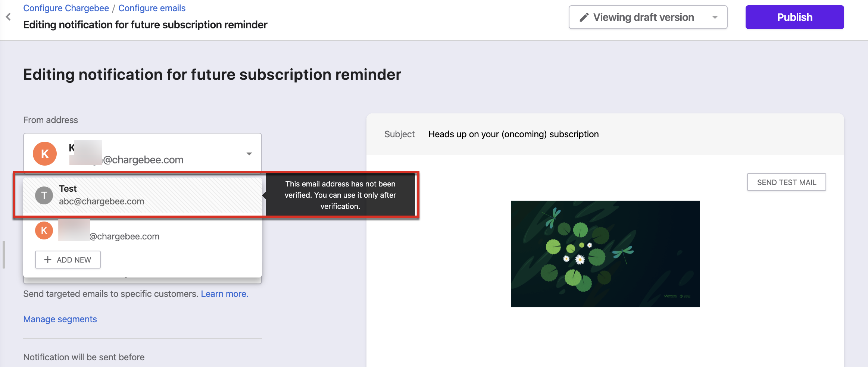Open the Configure emails breadcrumb link

tap(152, 8)
